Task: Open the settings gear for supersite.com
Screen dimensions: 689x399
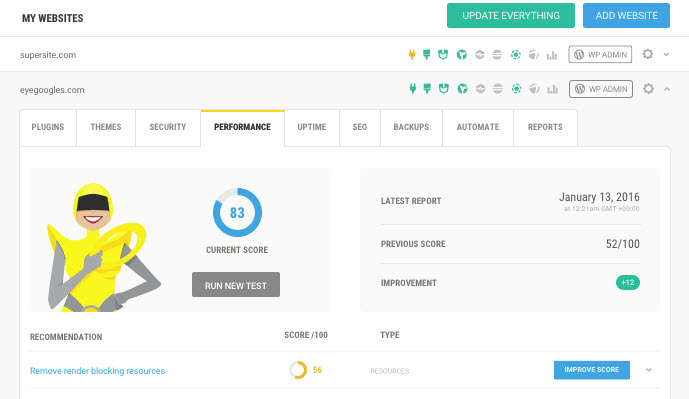Action: click(x=648, y=54)
